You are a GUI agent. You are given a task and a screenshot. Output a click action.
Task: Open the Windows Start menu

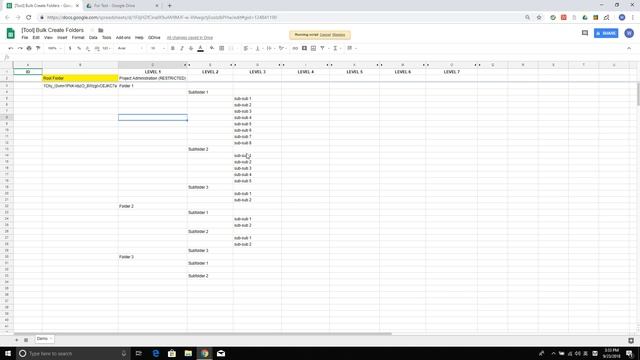point(8,353)
